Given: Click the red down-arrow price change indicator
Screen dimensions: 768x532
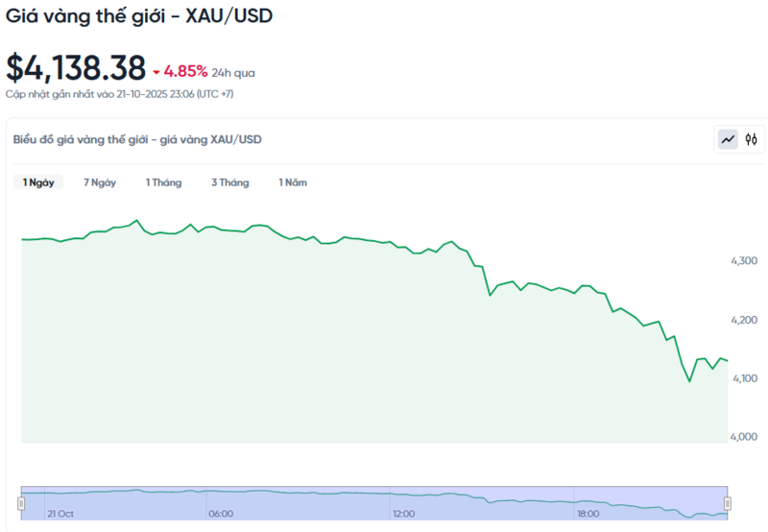Looking at the screenshot, I should 156,72.
